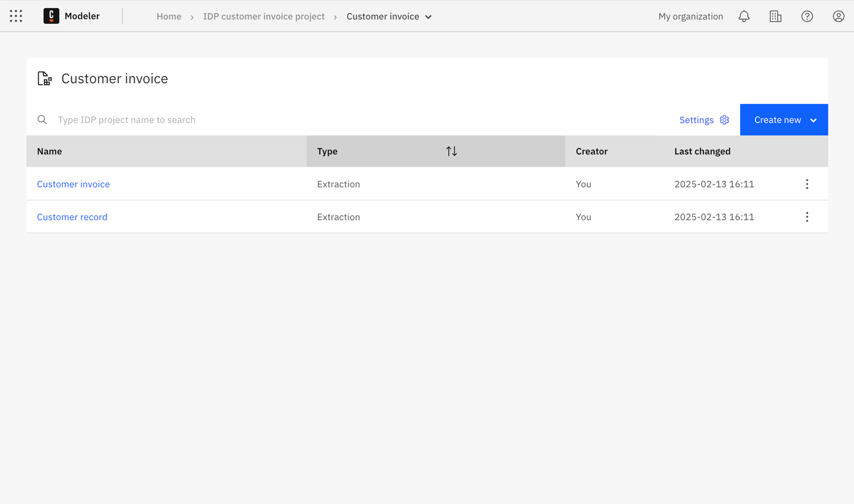Open the app switcher grid icon
The height and width of the screenshot is (504, 854).
tap(15, 15)
